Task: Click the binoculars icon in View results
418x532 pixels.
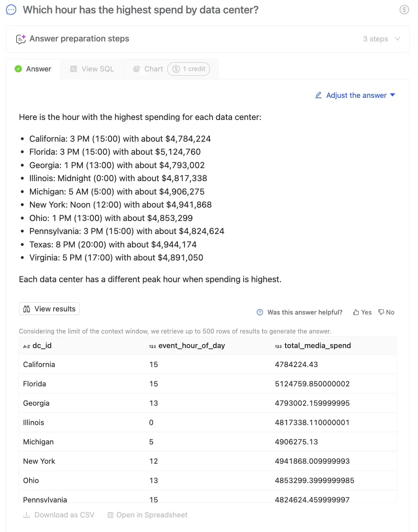Action: click(27, 309)
